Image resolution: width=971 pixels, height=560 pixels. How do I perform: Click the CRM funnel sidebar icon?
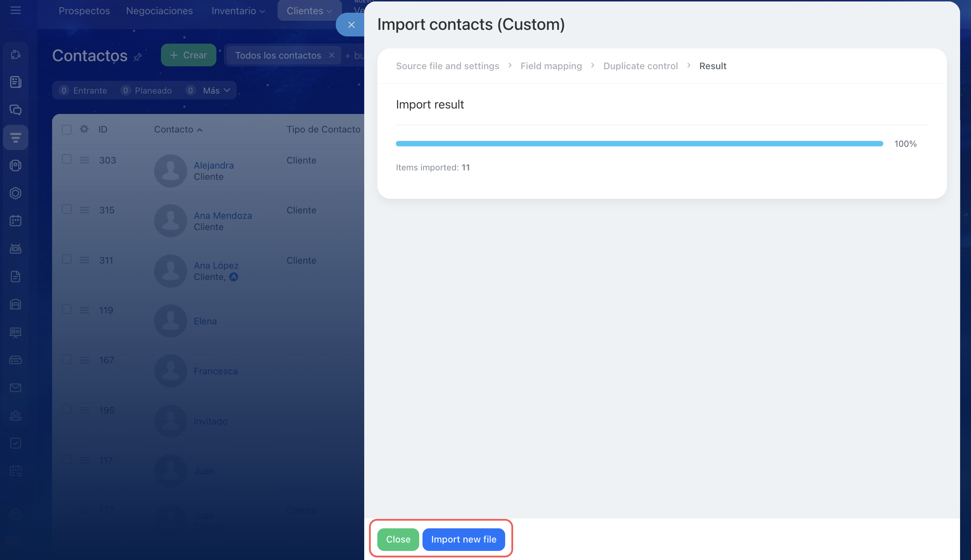[15, 138]
